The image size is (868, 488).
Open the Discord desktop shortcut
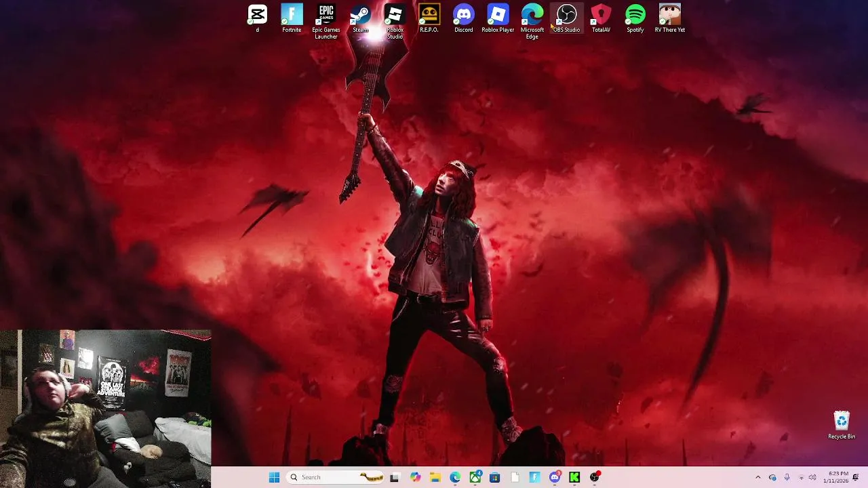pos(463,18)
